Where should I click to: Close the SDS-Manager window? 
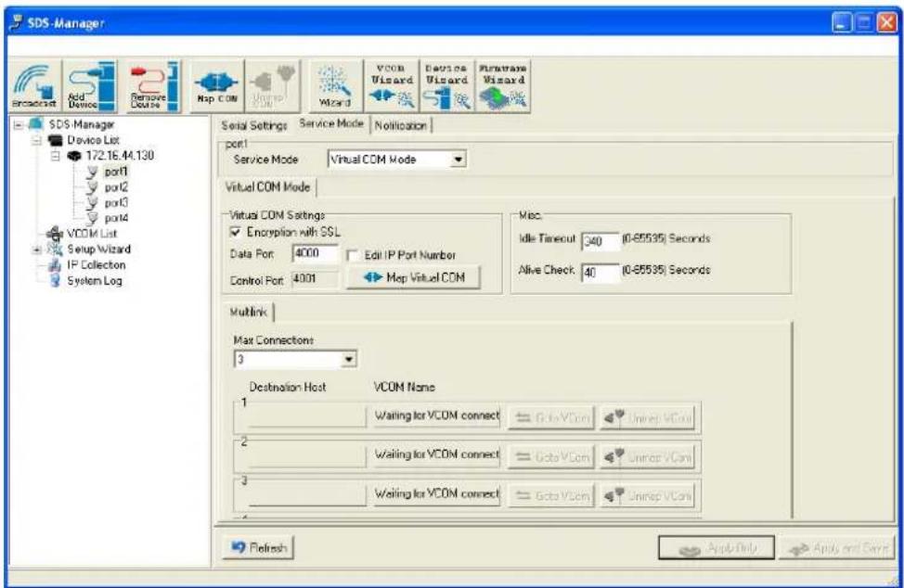pos(886,23)
